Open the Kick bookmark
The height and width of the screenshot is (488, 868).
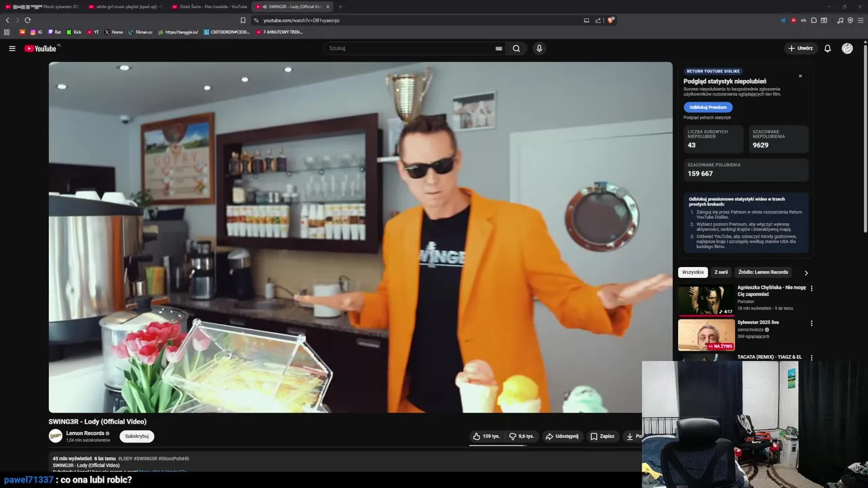tap(74, 32)
